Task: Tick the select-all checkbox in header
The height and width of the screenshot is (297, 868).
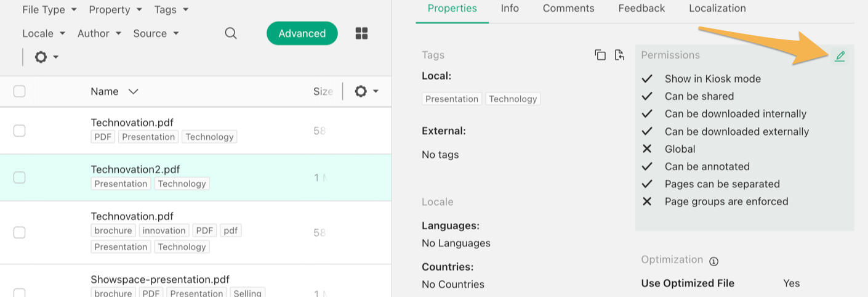Action: pyautogui.click(x=20, y=91)
